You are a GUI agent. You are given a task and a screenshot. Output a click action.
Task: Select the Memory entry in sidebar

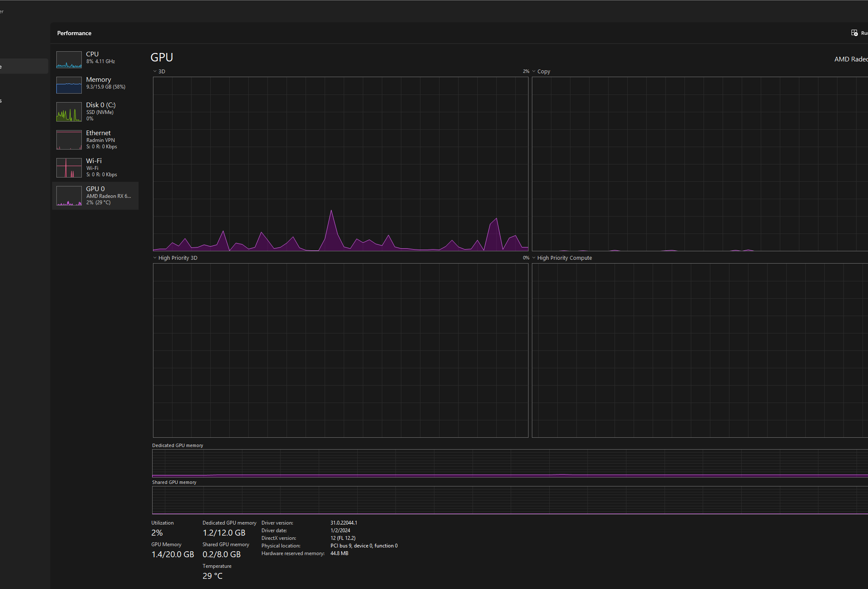(x=95, y=85)
